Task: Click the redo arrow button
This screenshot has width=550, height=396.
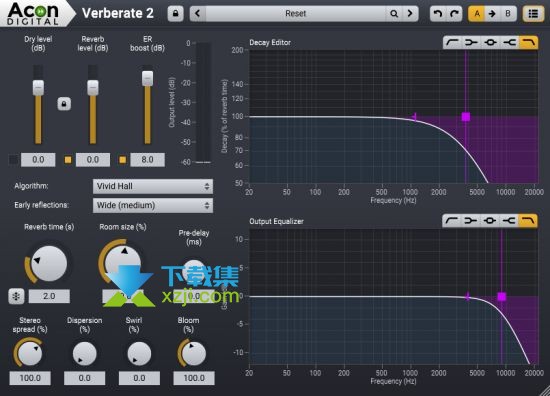Action: 454,14
